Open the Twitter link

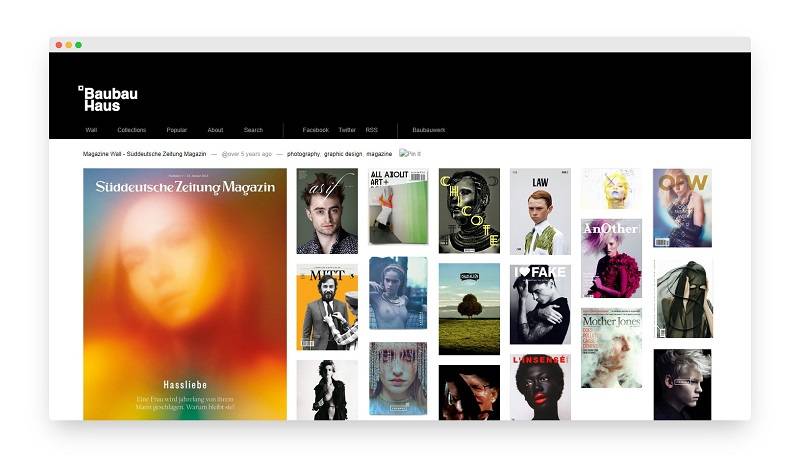click(x=347, y=130)
